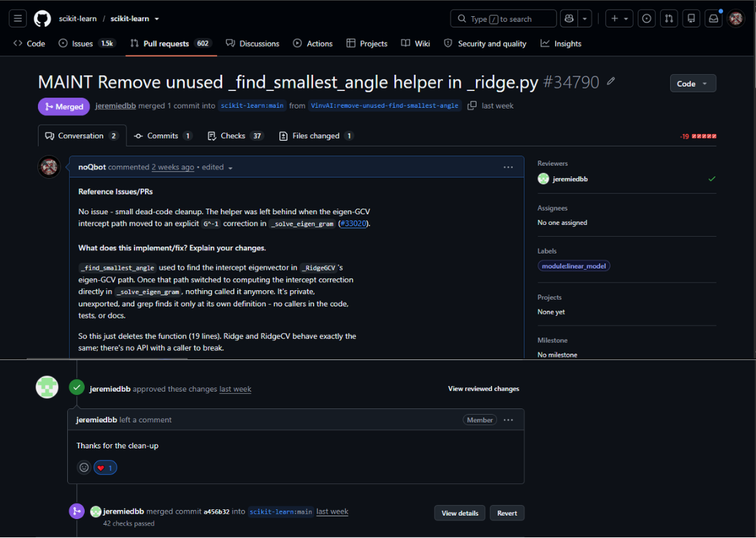Focus the Type / to search field
This screenshot has width=756, height=538.
503,19
